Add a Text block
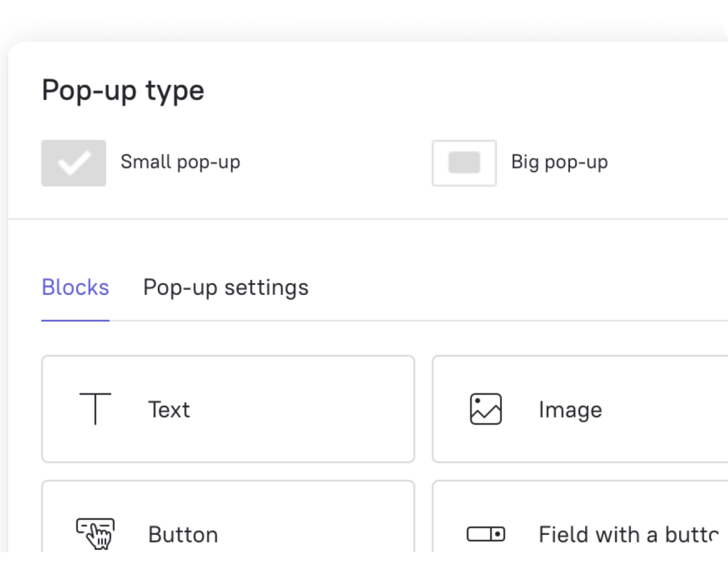The image size is (728, 567). point(228,409)
